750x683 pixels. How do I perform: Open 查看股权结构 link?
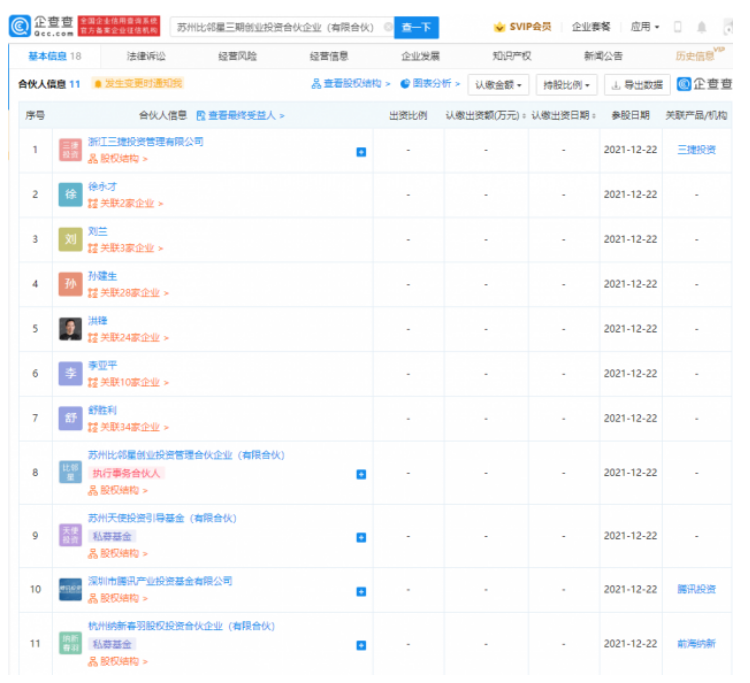351,84
